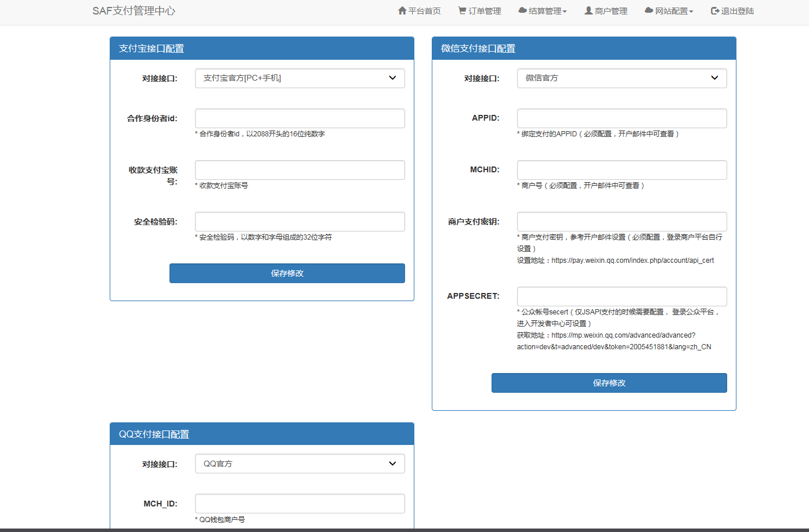Click the cloud icon next to 网站配置
The width and height of the screenshot is (809, 532).
pos(647,10)
